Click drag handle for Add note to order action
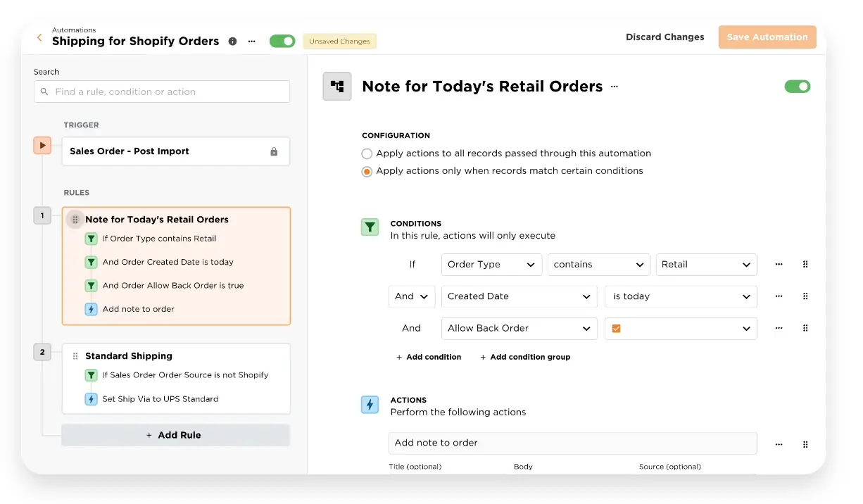 coord(805,445)
